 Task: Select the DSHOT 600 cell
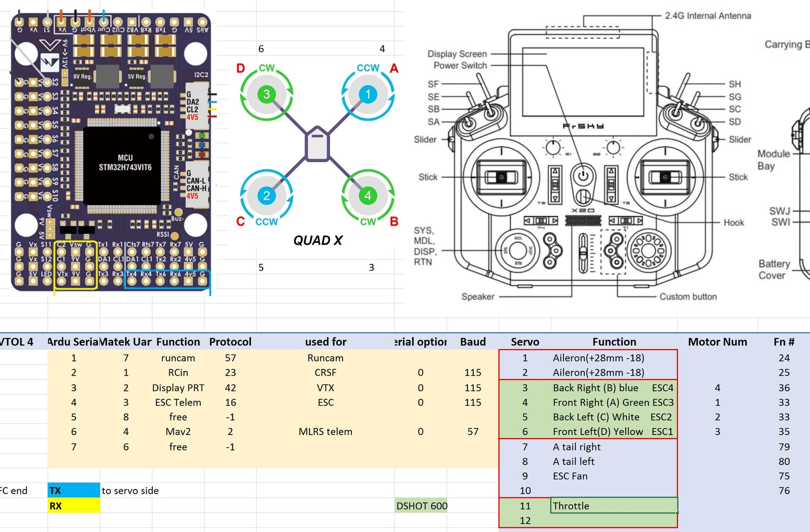[421, 506]
